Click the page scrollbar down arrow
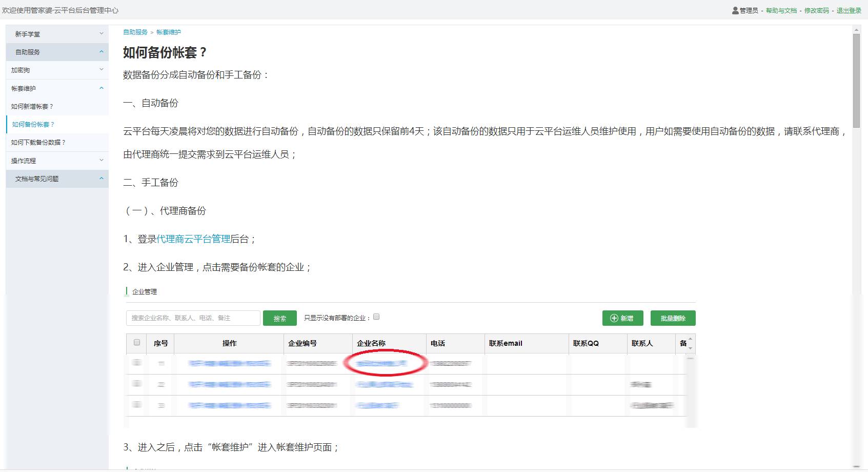 point(856,466)
